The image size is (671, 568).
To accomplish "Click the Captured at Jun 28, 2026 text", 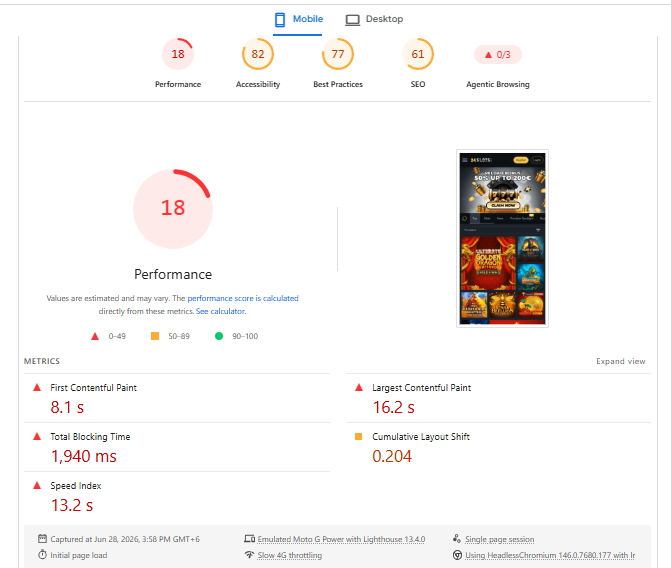I will pos(125,539).
